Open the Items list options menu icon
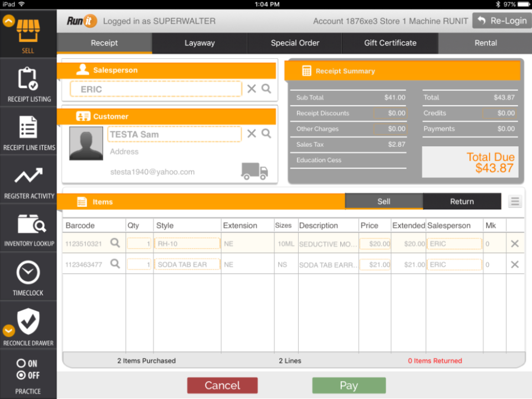The image size is (532, 399). pos(515,201)
